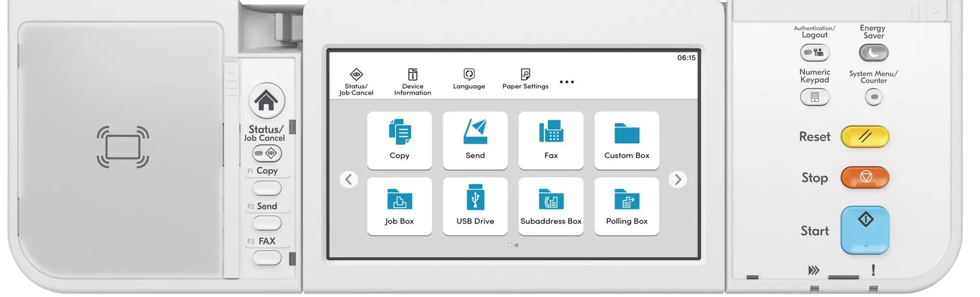980x297 pixels.
Task: Open the Numeric Keypad key
Action: (x=815, y=97)
